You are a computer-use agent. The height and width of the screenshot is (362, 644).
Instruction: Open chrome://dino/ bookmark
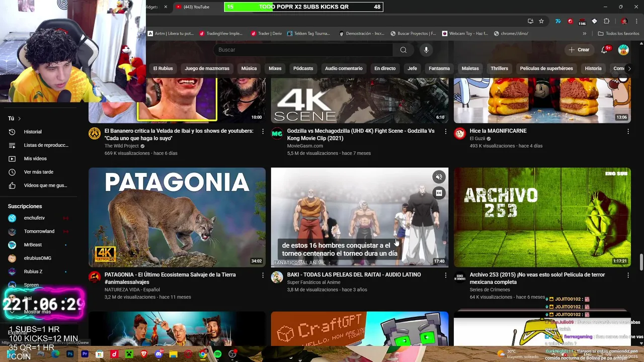pos(511,34)
